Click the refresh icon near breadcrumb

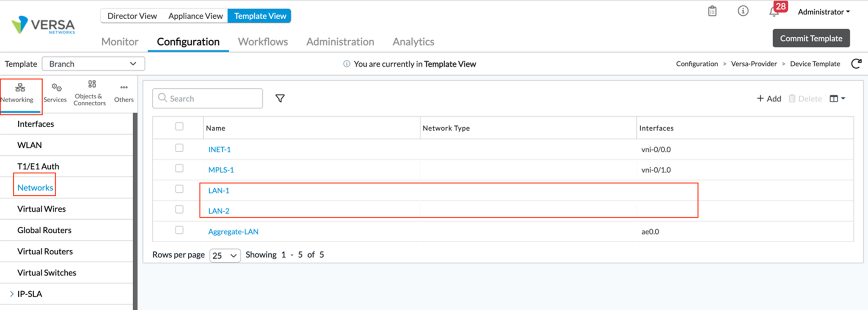(856, 64)
